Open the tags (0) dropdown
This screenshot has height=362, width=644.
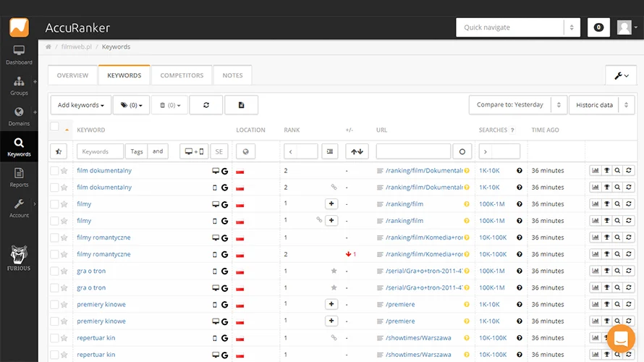coord(131,105)
